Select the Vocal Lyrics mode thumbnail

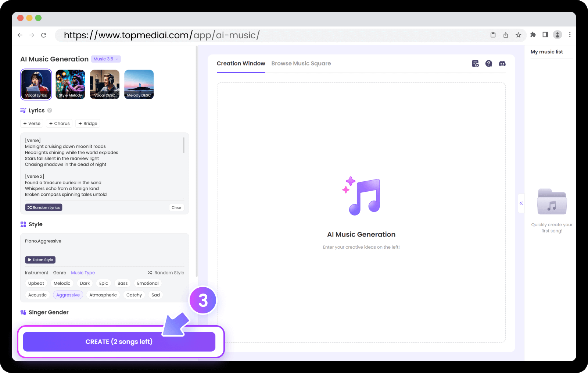tap(36, 85)
